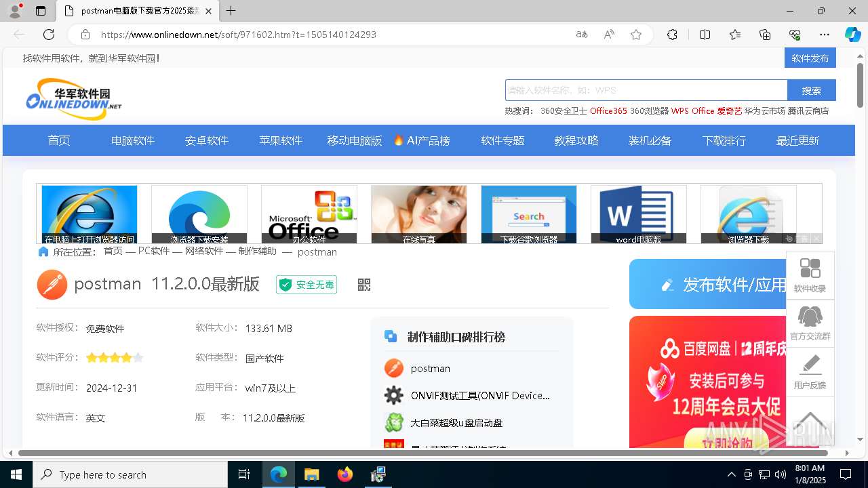Screen dimensions: 868x488
Task: Select the 首页 navigation menu item
Action: tap(59, 140)
